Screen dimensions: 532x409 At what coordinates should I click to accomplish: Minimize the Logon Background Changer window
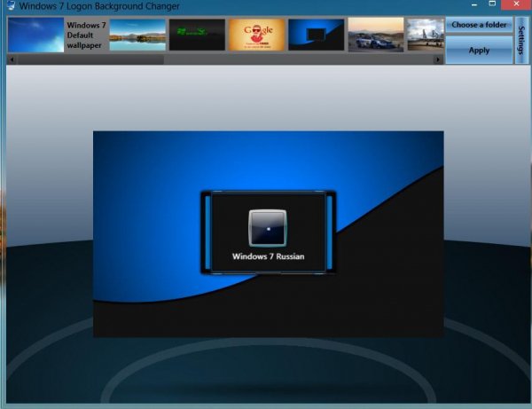click(x=474, y=4)
